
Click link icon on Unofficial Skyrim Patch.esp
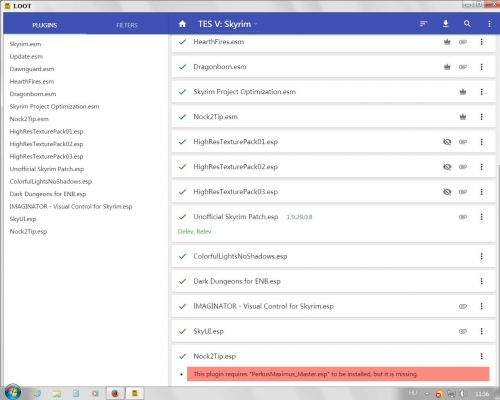(463, 217)
